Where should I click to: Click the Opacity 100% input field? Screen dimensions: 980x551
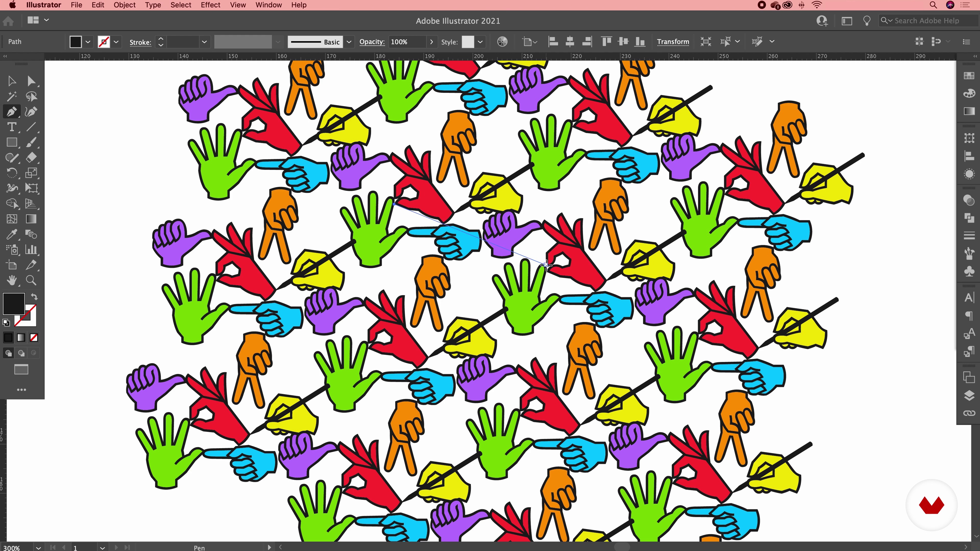point(406,42)
